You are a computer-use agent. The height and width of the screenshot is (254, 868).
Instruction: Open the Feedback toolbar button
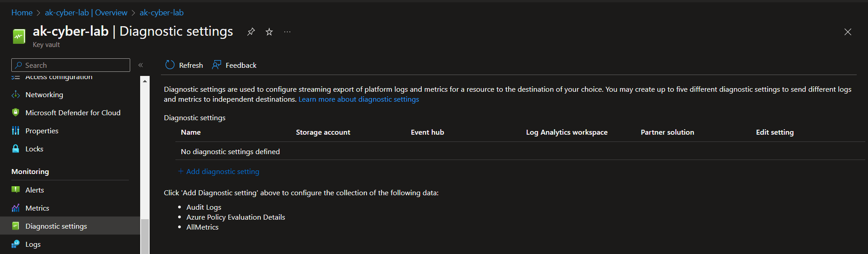[x=234, y=65]
